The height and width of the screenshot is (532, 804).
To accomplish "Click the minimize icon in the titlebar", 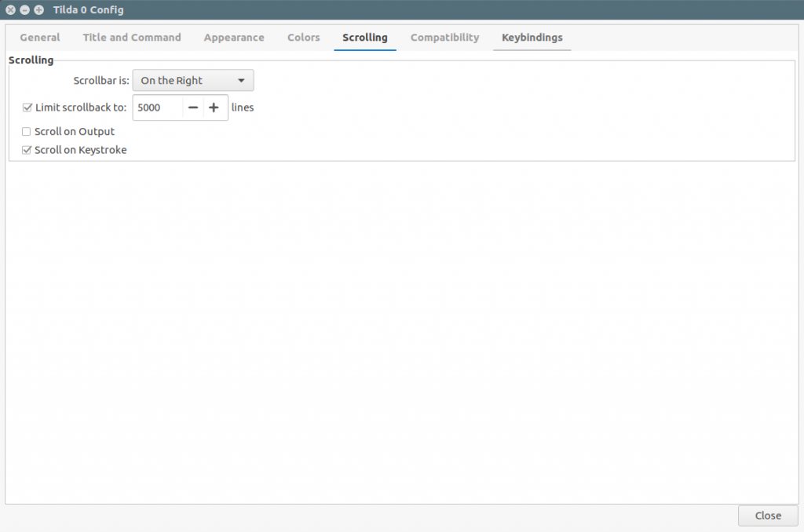I will (x=23, y=10).
